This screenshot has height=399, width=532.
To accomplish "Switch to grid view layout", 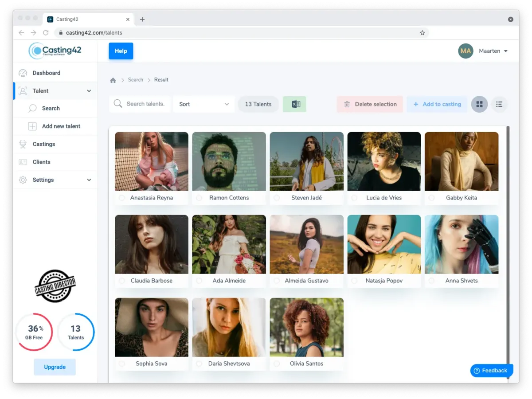I will [x=479, y=104].
